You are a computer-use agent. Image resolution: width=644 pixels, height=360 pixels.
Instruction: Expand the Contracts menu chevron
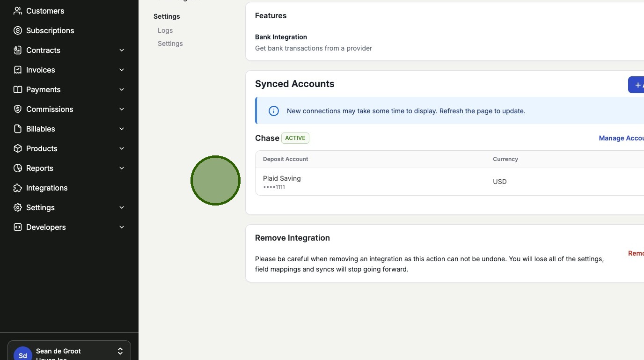click(122, 50)
